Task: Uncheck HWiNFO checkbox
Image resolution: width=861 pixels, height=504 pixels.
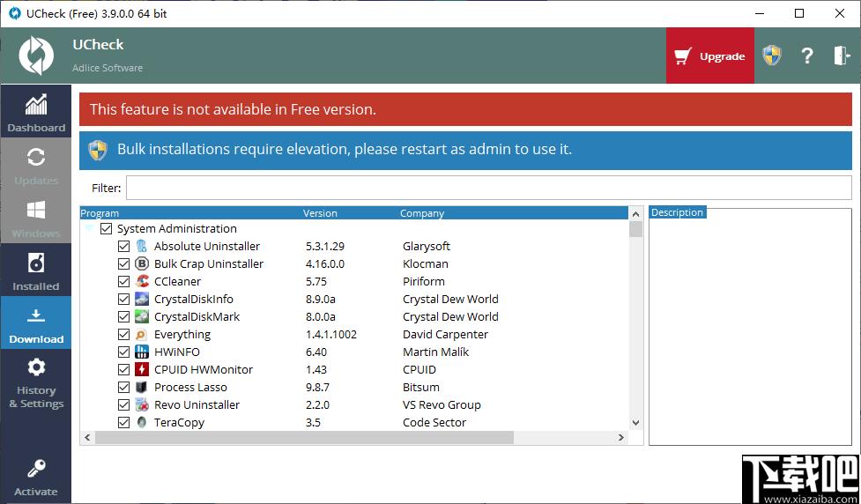Action: click(x=123, y=352)
